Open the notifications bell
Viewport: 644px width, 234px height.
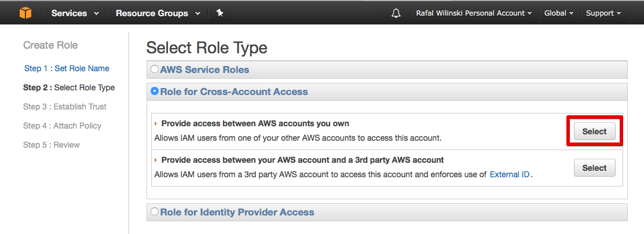(x=396, y=13)
